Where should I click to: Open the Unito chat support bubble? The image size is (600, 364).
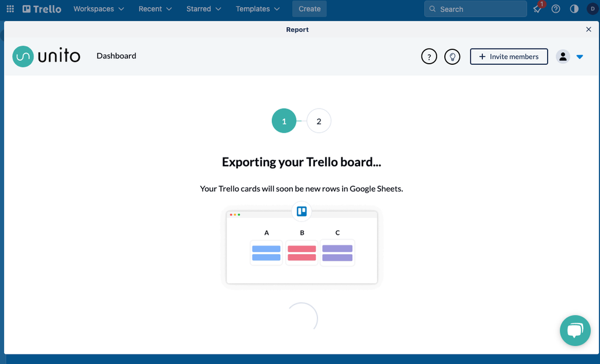575,330
